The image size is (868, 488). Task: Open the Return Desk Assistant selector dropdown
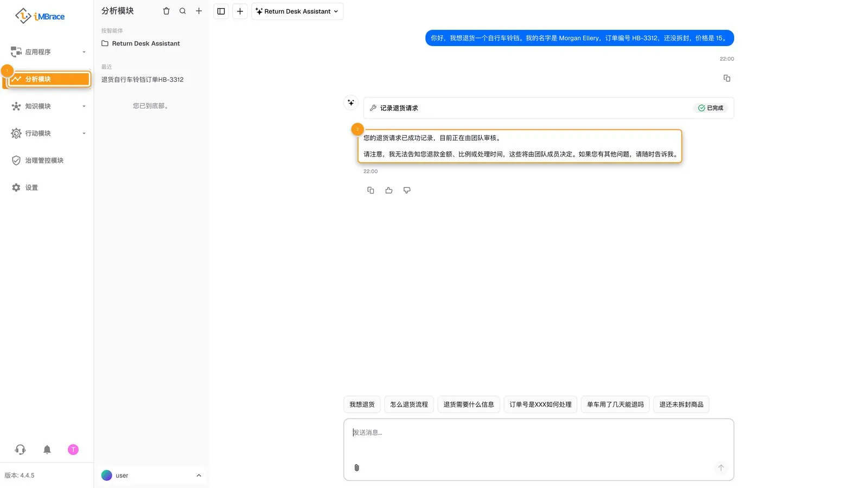click(297, 11)
